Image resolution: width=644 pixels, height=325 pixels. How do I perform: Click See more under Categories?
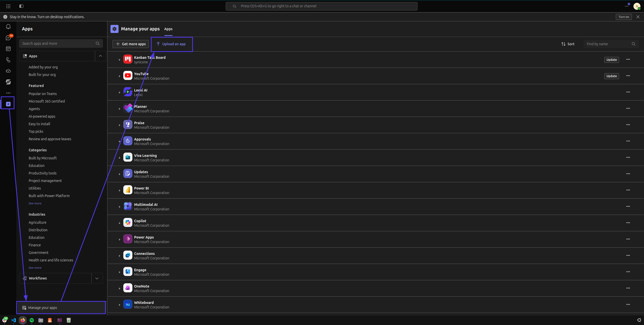[x=35, y=203]
